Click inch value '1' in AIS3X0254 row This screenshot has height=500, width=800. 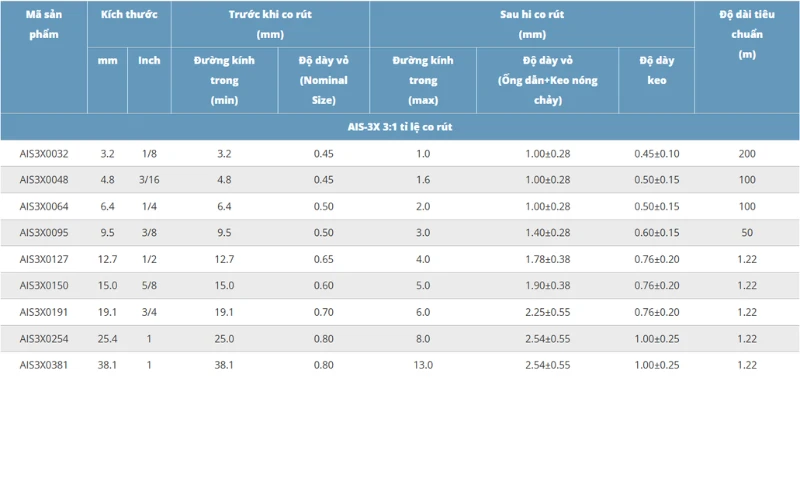149,338
